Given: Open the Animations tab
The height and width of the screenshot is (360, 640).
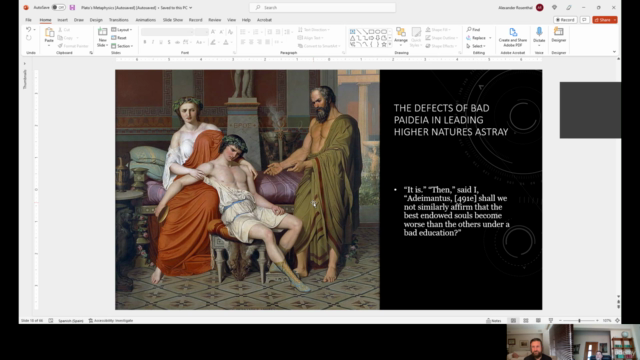Looking at the screenshot, I should click(x=145, y=20).
